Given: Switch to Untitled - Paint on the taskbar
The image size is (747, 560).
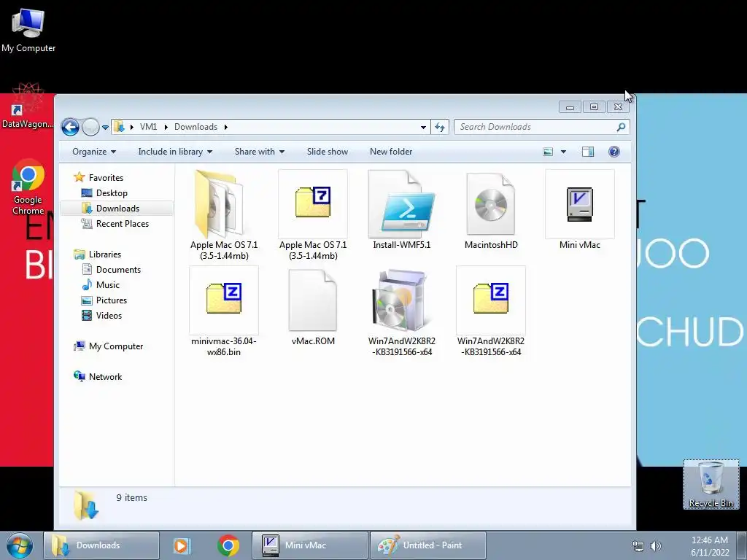Looking at the screenshot, I should (x=427, y=545).
